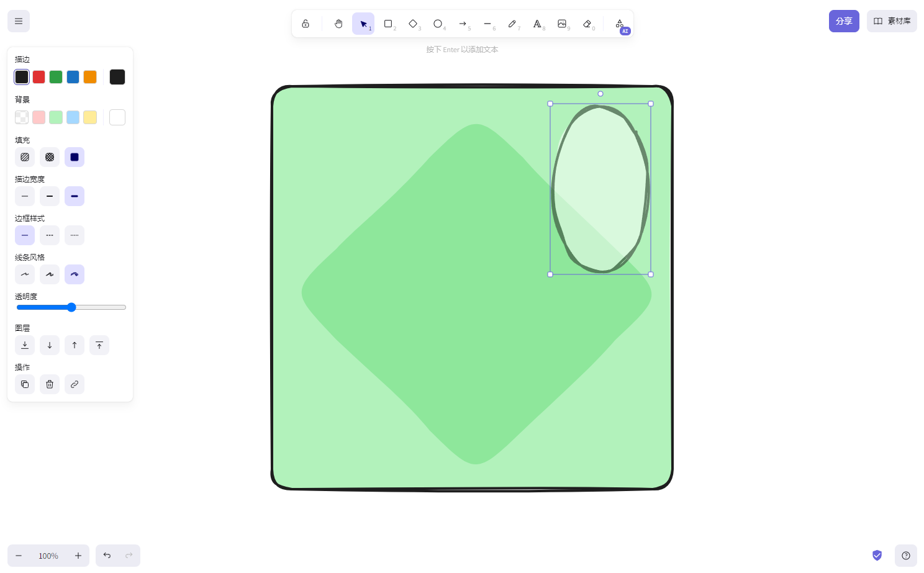This screenshot has width=924, height=573.
Task: Choose cartoonist line sloppiness
Action: (75, 274)
